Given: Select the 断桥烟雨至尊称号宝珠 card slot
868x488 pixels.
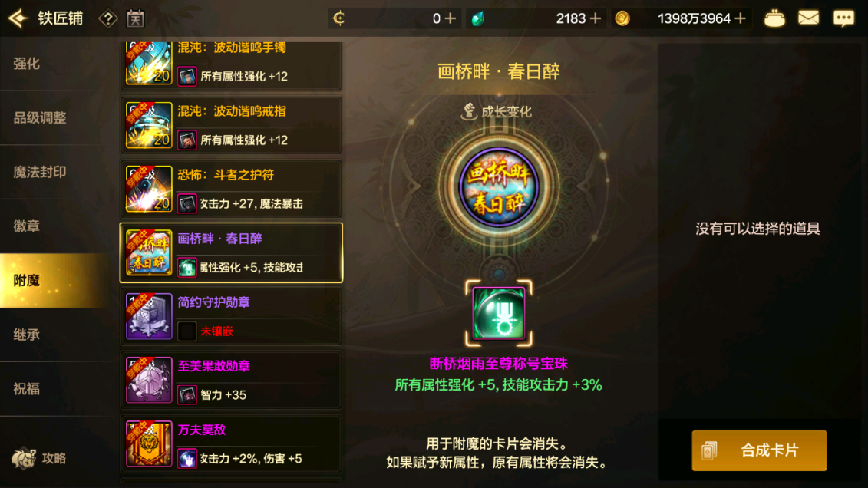Looking at the screenshot, I should click(499, 313).
